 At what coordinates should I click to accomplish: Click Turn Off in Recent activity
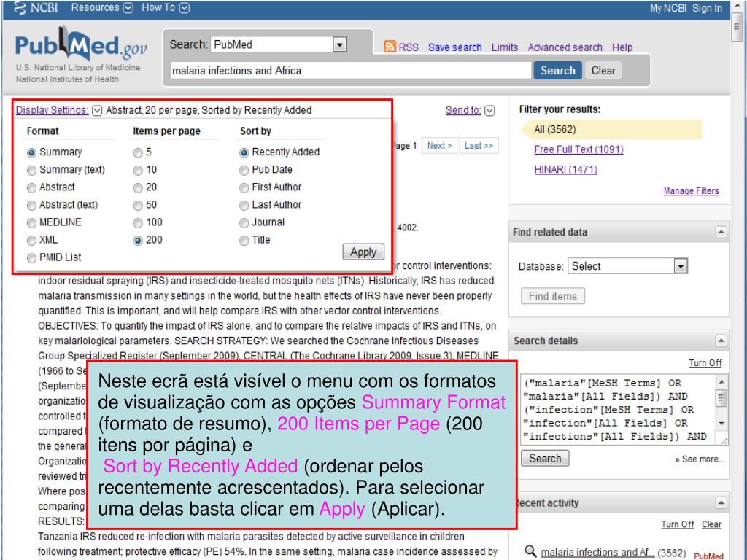pos(677,524)
